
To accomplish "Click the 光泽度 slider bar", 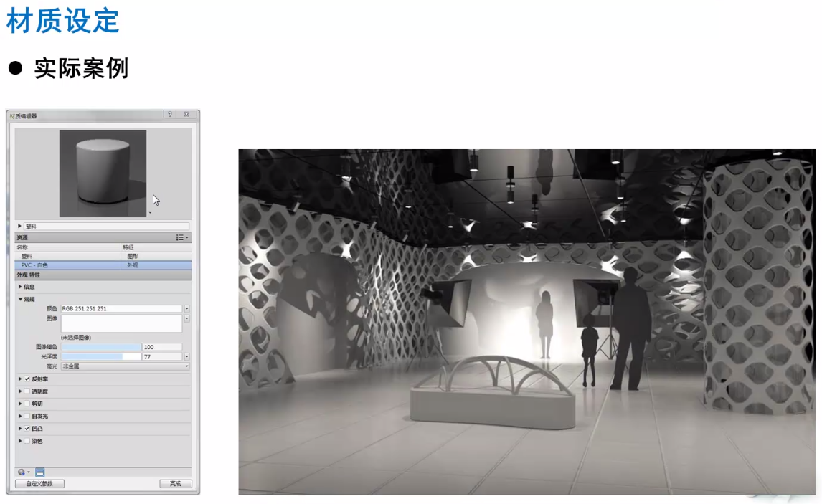I will click(x=100, y=356).
